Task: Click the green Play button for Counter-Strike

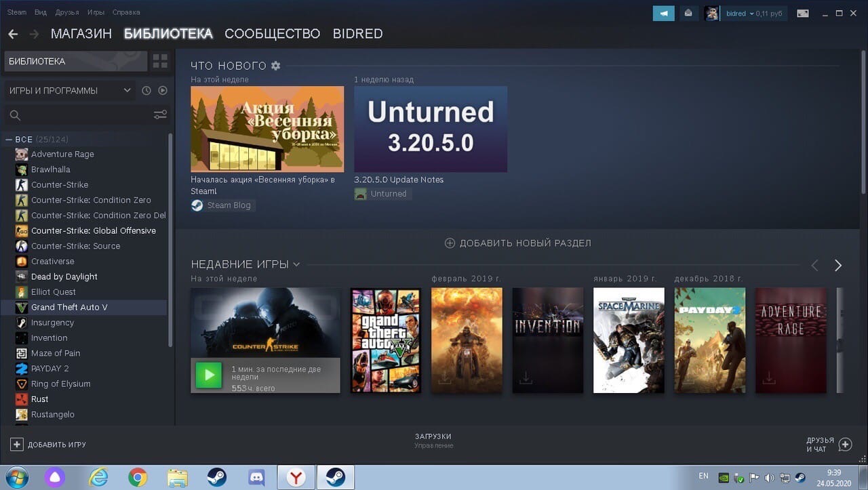Action: point(208,375)
